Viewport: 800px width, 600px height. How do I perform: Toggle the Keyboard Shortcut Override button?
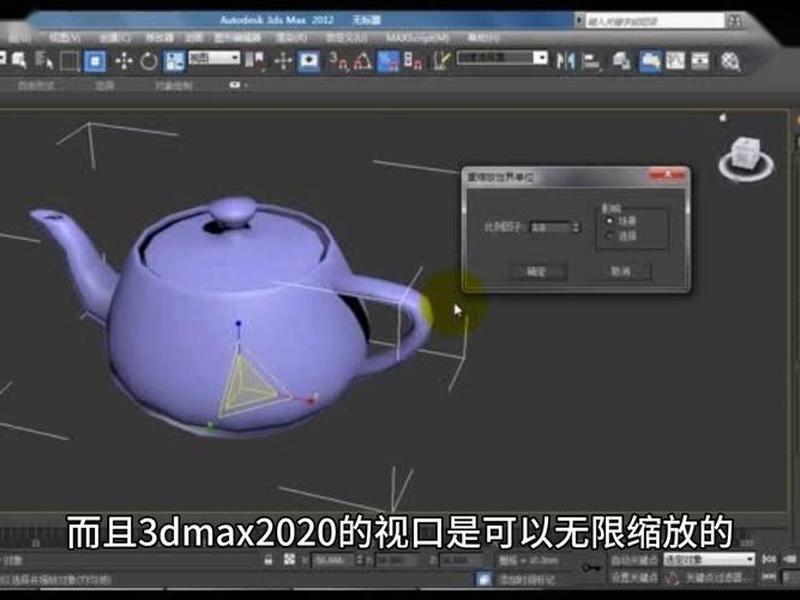point(309,62)
